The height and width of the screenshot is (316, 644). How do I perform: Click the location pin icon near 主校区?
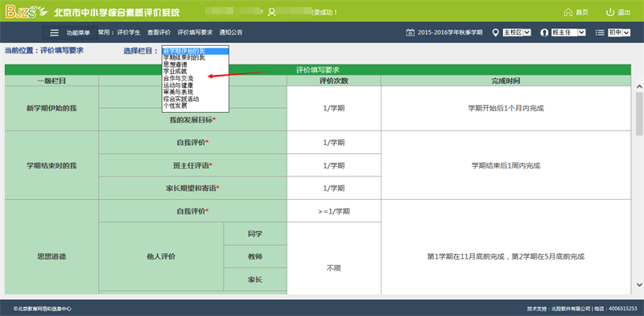(x=495, y=32)
